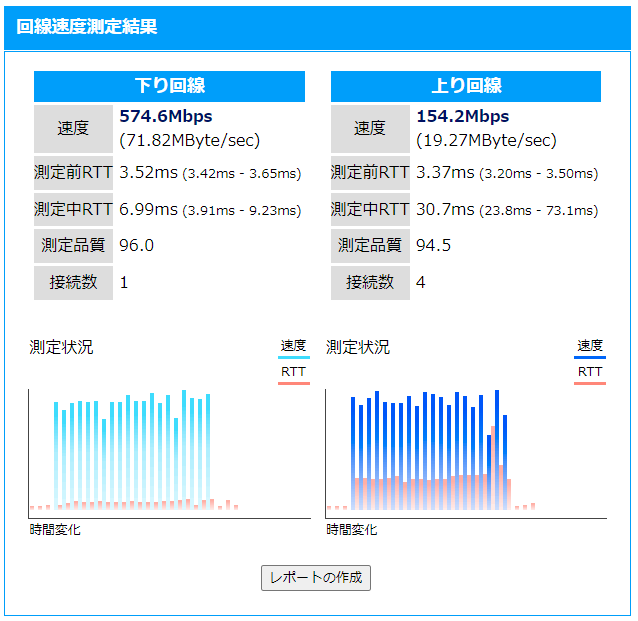
Task: Click the upload bar chart graph
Action: pos(466,452)
